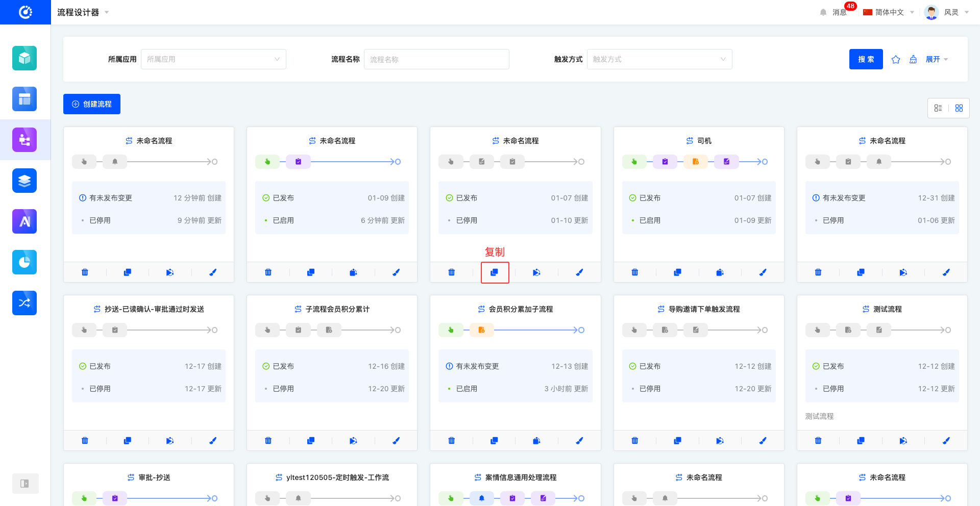Open the message notification bell
The height and width of the screenshot is (506, 980).
tap(823, 12)
